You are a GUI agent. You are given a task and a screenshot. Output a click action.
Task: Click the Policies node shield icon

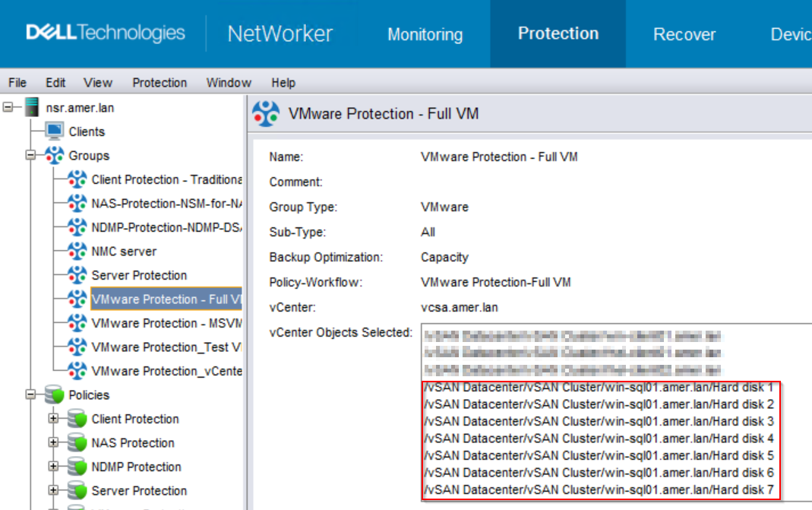click(x=55, y=394)
